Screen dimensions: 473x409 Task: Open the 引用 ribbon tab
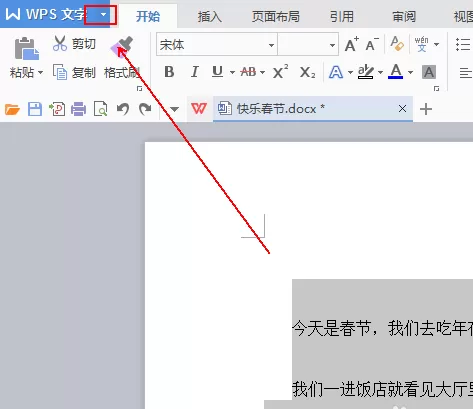tap(342, 16)
